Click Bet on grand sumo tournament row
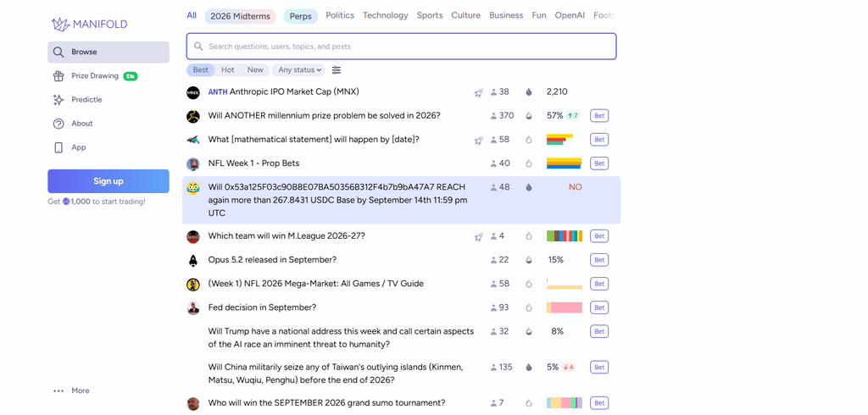The height and width of the screenshot is (415, 868). click(x=599, y=403)
